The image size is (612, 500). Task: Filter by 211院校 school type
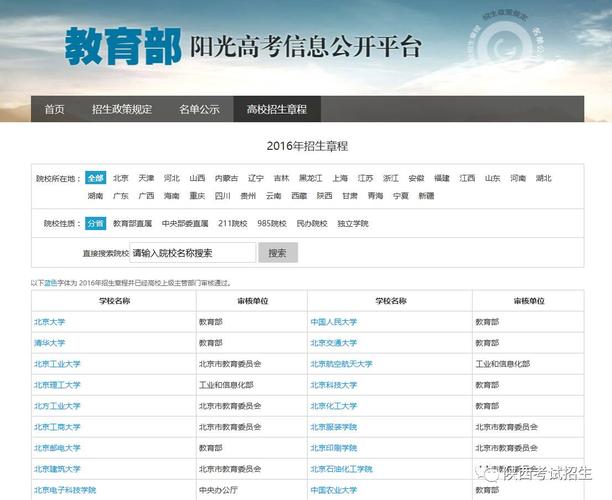(x=233, y=223)
